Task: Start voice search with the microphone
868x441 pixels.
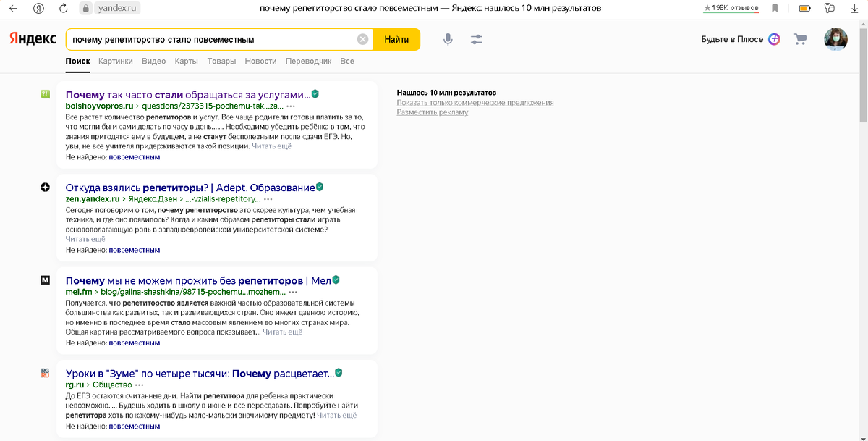Action: 448,39
